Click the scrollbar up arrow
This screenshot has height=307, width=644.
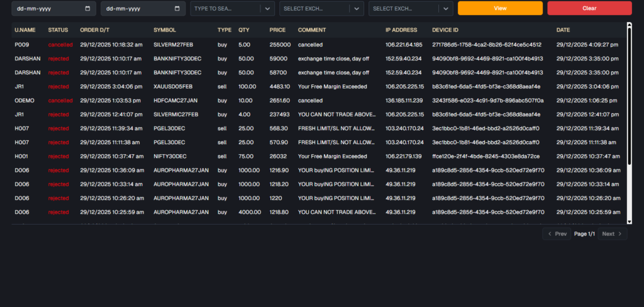pyautogui.click(x=629, y=26)
